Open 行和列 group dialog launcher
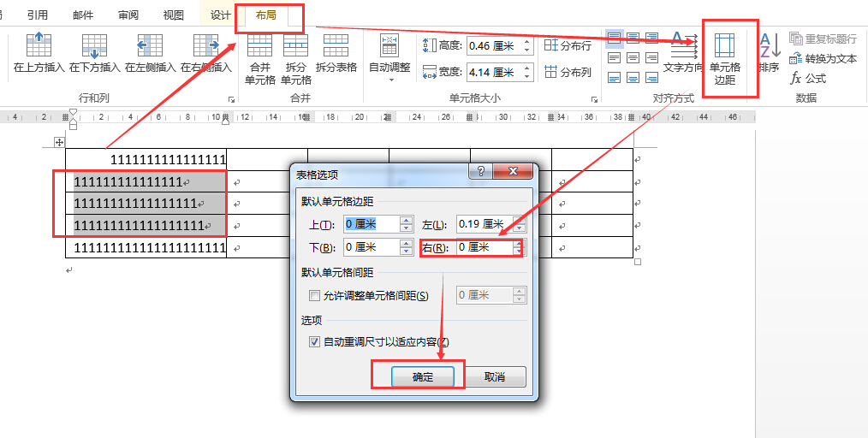Image resolution: width=868 pixels, height=438 pixels. 231,99
